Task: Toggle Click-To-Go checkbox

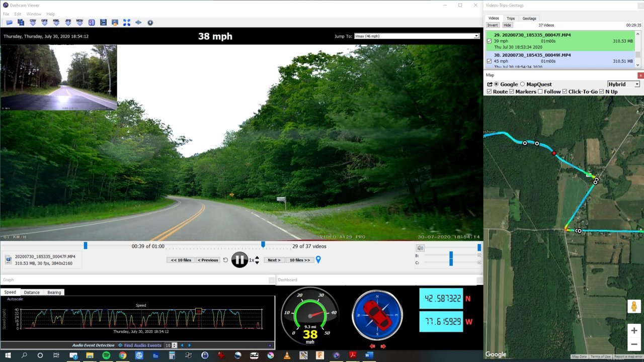Action: coord(565,92)
